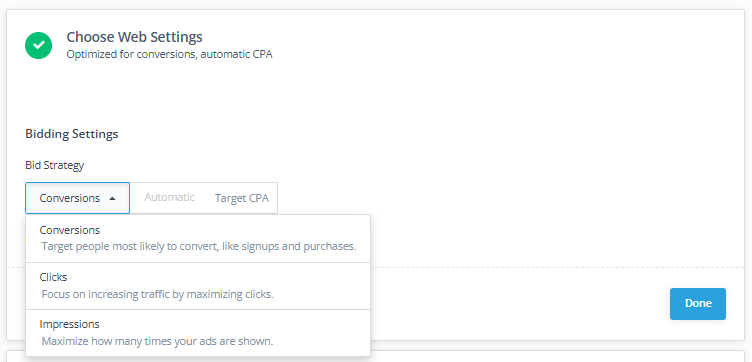Click the word Conversions in the strategy selector

tap(70, 198)
